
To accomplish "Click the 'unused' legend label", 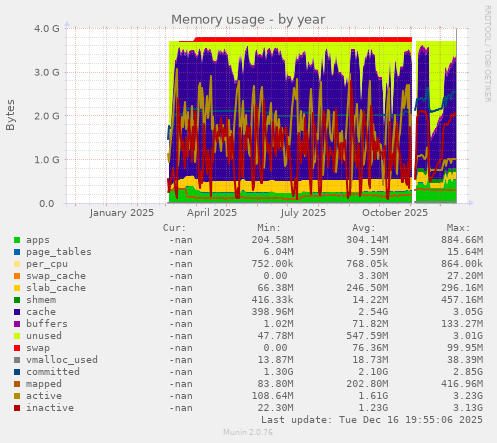I will [x=44, y=336].
